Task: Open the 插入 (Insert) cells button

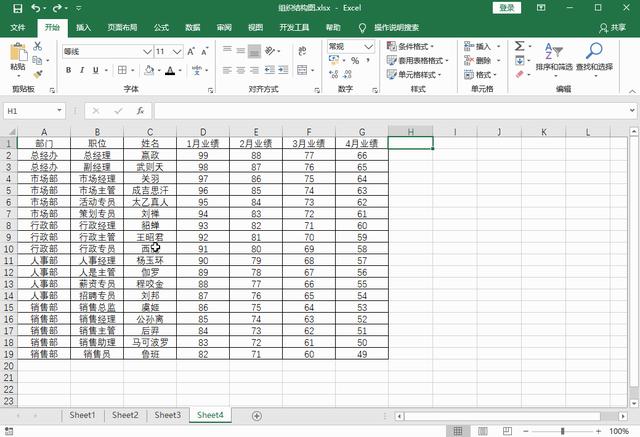Action: [482, 46]
